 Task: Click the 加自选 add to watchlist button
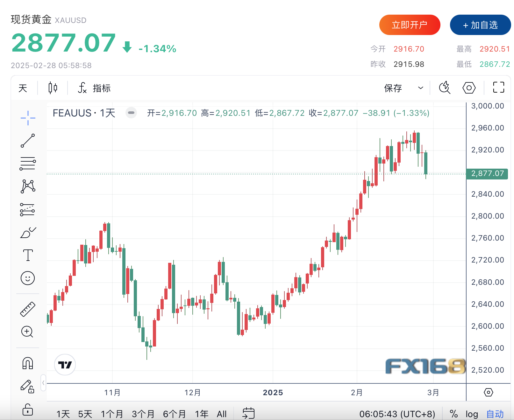(x=480, y=25)
